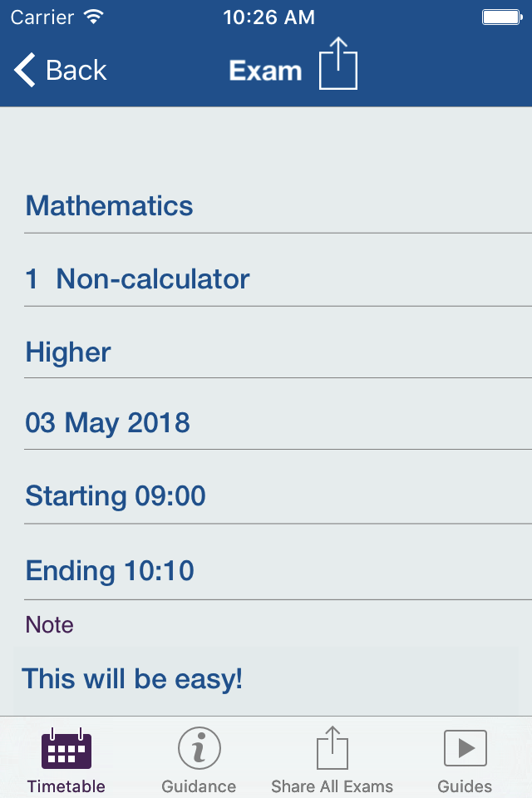
Task: Tap the back chevron arrow icon
Action: [25, 71]
